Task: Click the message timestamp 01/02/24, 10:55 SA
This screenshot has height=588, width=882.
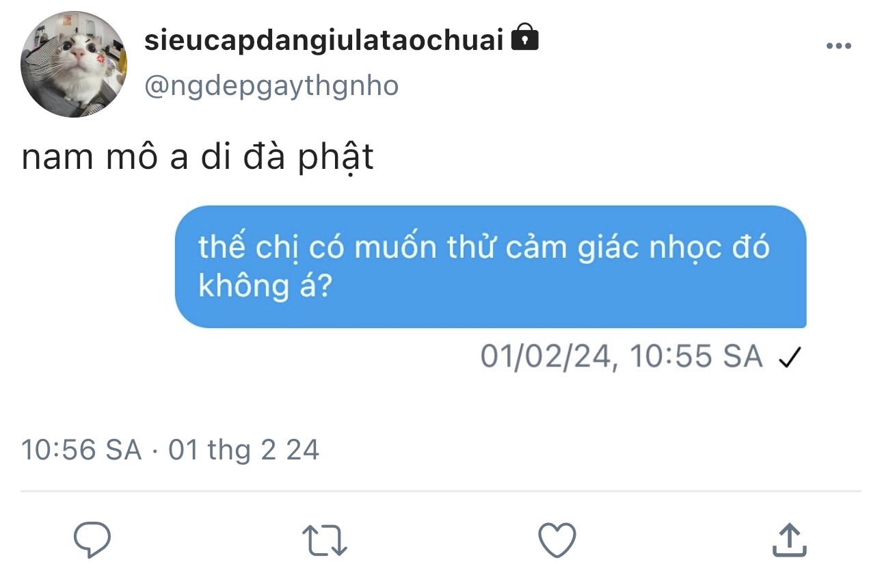Action: point(622,357)
